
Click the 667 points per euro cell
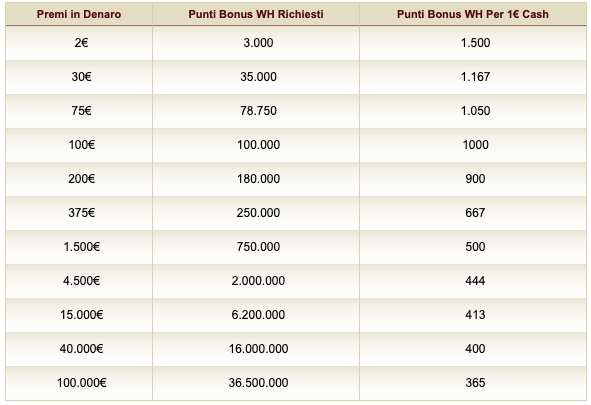pyautogui.click(x=473, y=213)
